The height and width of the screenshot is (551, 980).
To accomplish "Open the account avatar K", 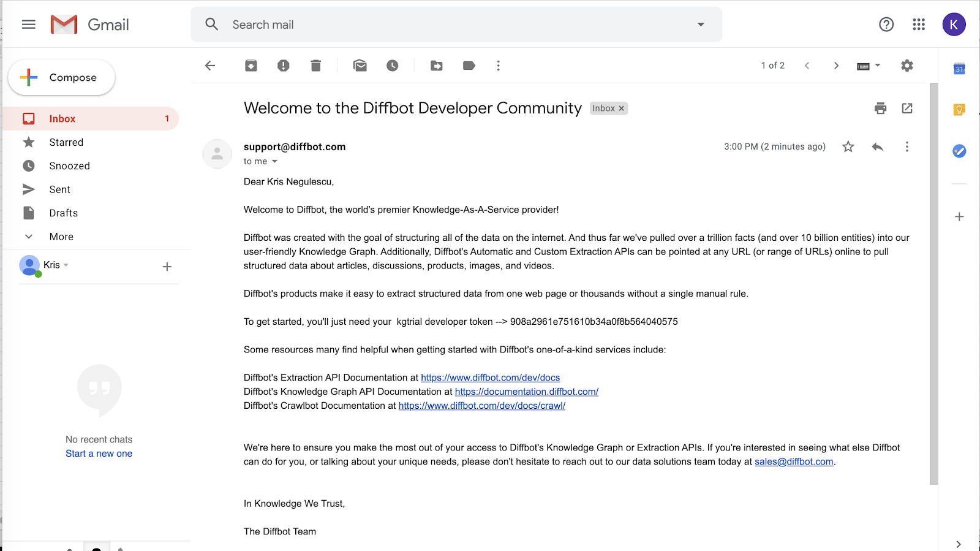I will pyautogui.click(x=954, y=25).
